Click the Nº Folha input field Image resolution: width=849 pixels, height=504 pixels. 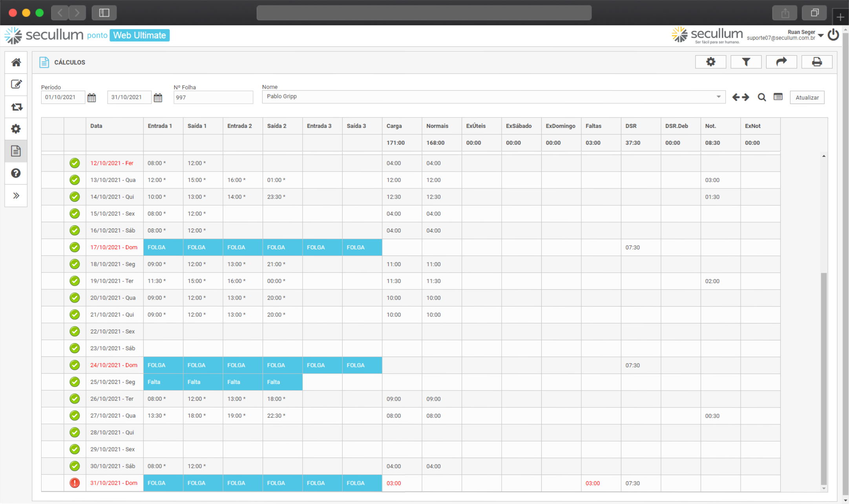click(x=213, y=97)
